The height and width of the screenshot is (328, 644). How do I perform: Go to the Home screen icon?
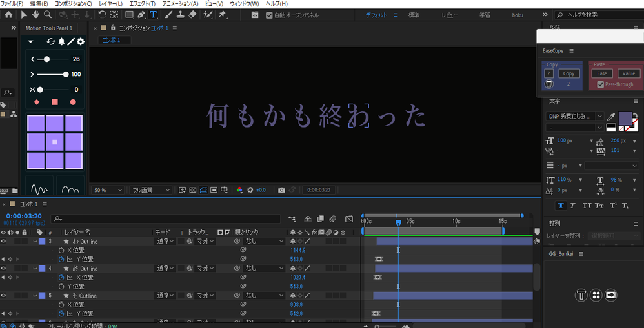pyautogui.click(x=8, y=15)
